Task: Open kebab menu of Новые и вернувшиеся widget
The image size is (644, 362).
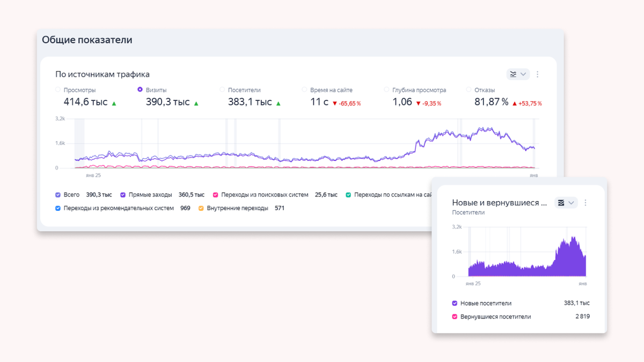Action: pyautogui.click(x=586, y=203)
